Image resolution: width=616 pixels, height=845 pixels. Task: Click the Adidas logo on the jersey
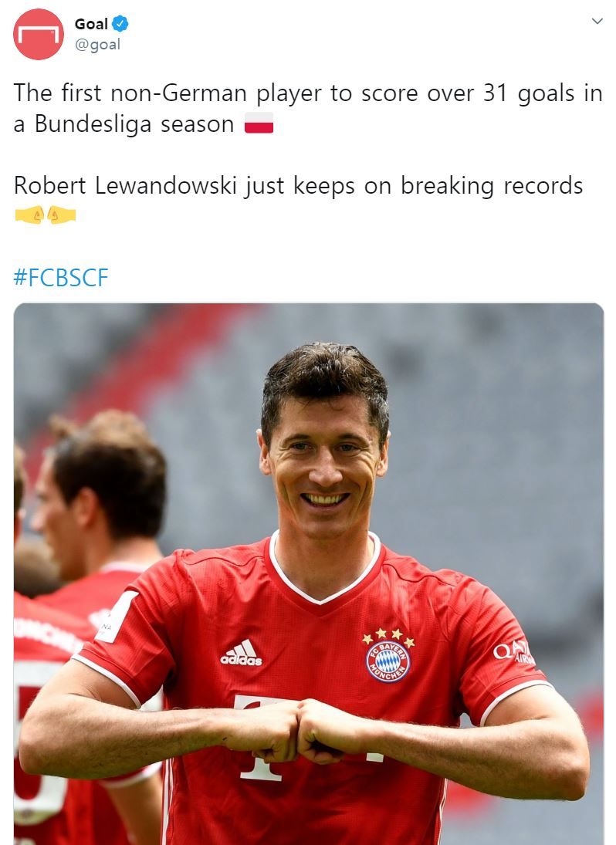pos(241,653)
